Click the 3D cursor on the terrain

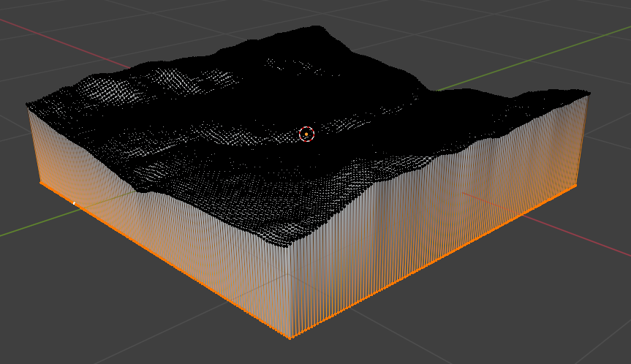pyautogui.click(x=306, y=134)
